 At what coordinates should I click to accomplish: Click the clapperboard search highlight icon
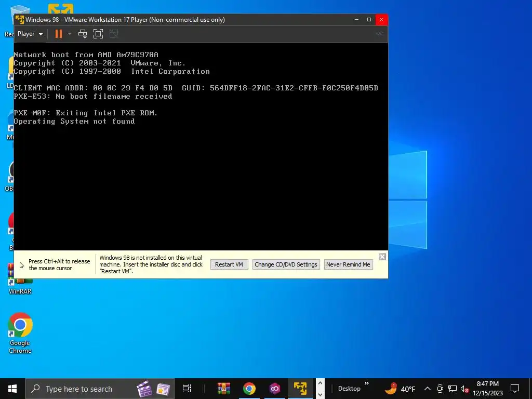pyautogui.click(x=144, y=389)
